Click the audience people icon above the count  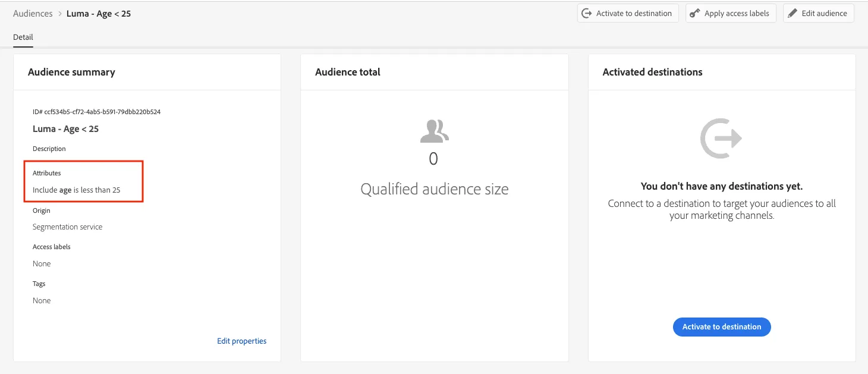(x=434, y=131)
